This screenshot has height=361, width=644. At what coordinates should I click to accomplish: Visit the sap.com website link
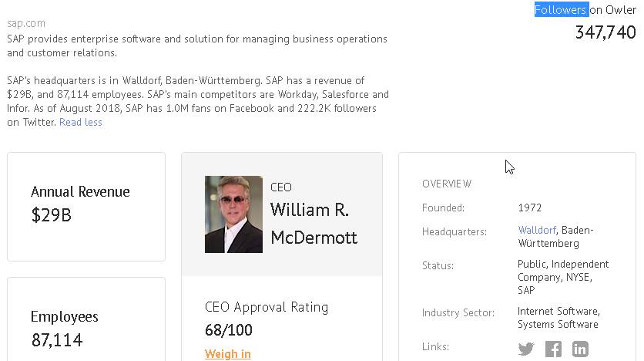point(26,23)
